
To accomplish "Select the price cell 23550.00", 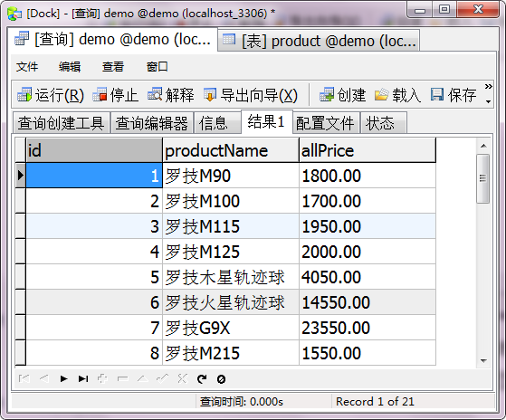I will click(x=368, y=328).
